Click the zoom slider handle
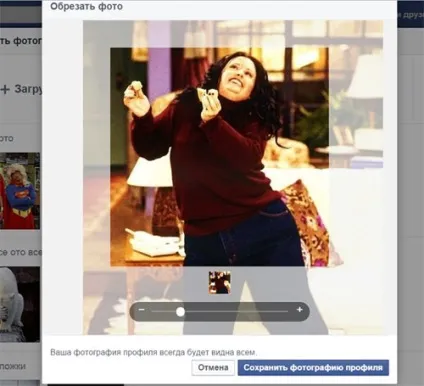The height and width of the screenshot is (386, 424). [180, 312]
